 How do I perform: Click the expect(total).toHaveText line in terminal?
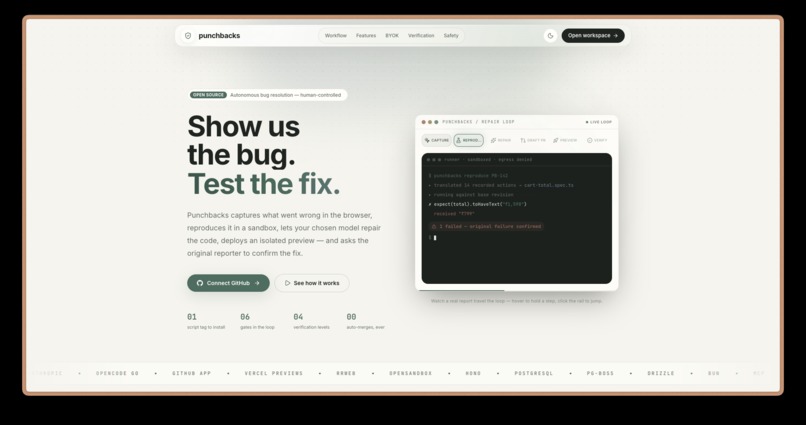coord(478,205)
